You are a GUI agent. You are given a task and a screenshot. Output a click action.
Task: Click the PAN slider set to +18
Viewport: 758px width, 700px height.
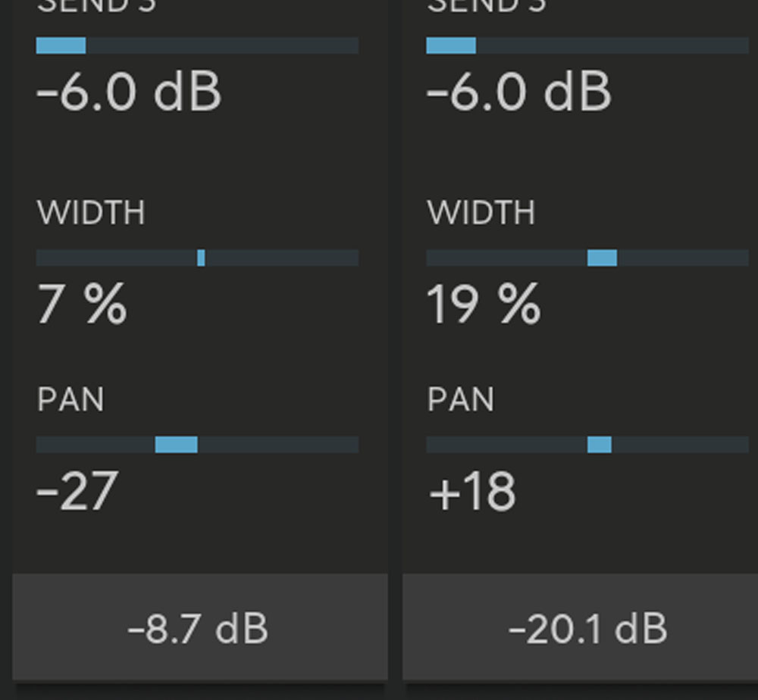click(587, 445)
